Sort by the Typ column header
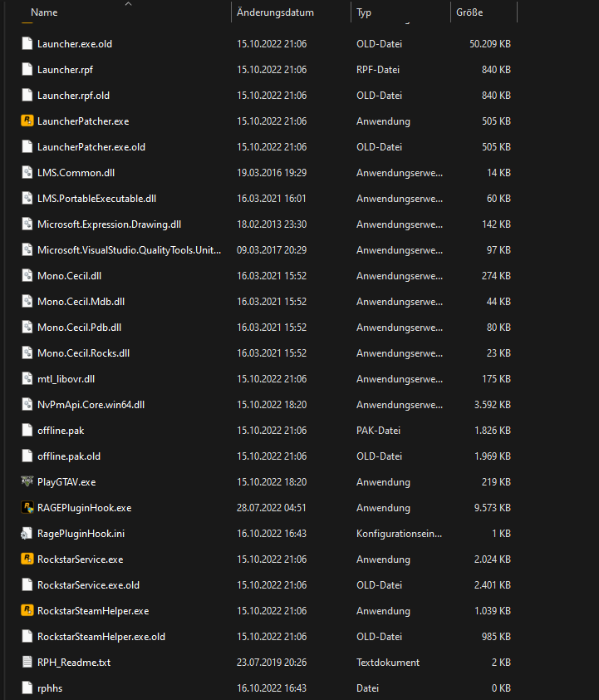599x700 pixels. pyautogui.click(x=364, y=12)
